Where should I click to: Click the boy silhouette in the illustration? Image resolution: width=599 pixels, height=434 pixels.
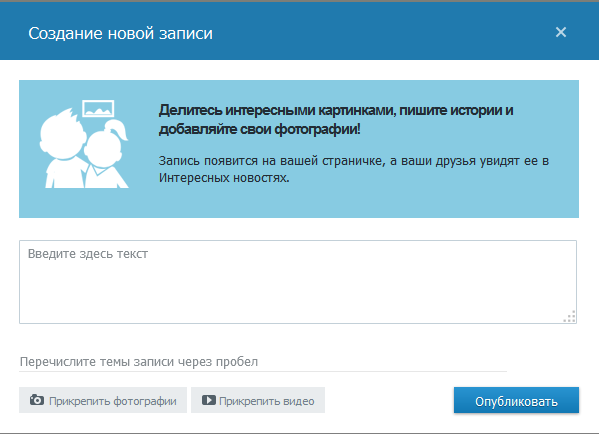point(61,149)
